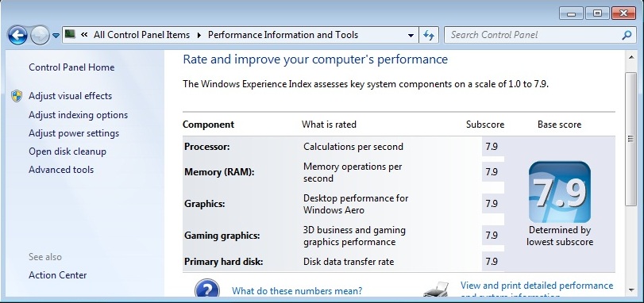Open Adjust indexing options link
This screenshot has width=644, height=303.
click(x=78, y=115)
